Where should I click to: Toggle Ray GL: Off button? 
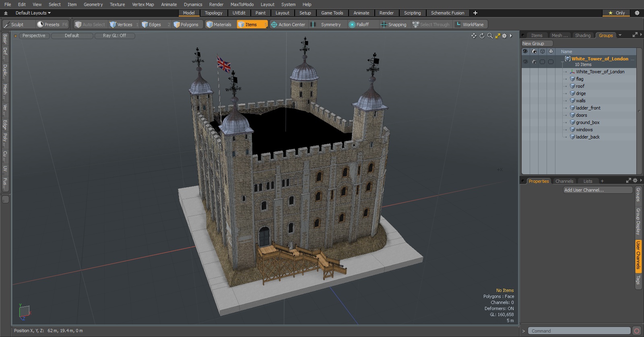tap(114, 35)
